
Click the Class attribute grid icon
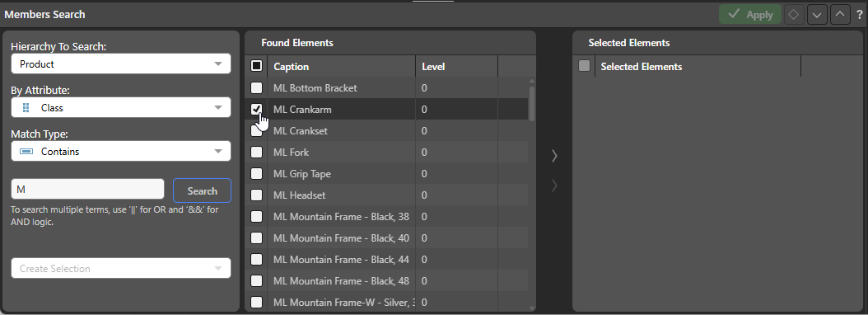pyautogui.click(x=26, y=107)
